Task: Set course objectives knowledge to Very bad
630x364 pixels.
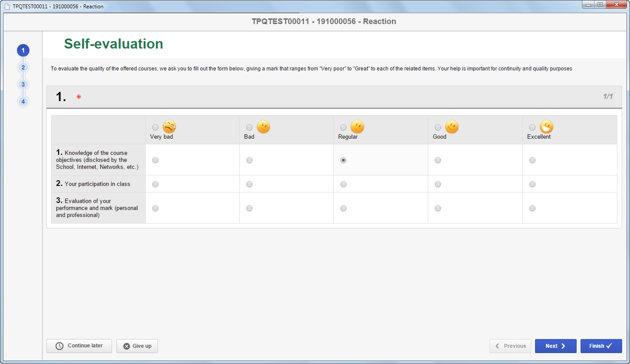Action: [x=155, y=160]
